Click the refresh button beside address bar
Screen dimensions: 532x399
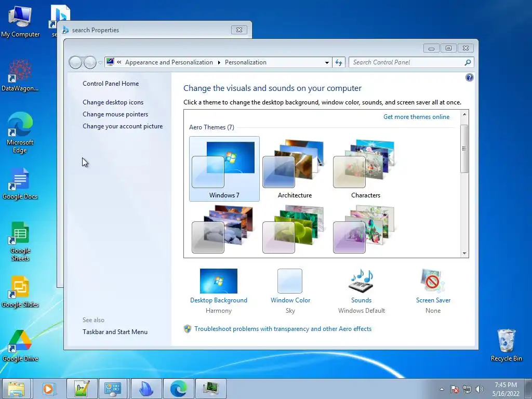(339, 62)
